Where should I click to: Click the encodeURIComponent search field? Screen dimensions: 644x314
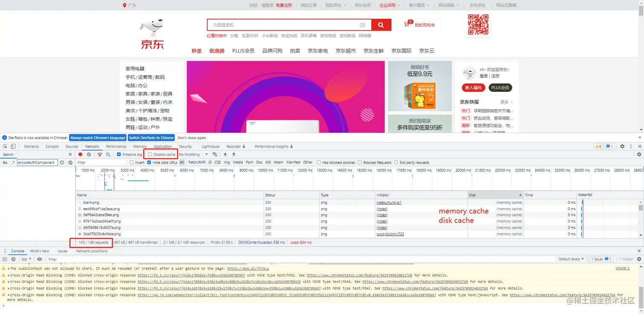click(x=37, y=163)
